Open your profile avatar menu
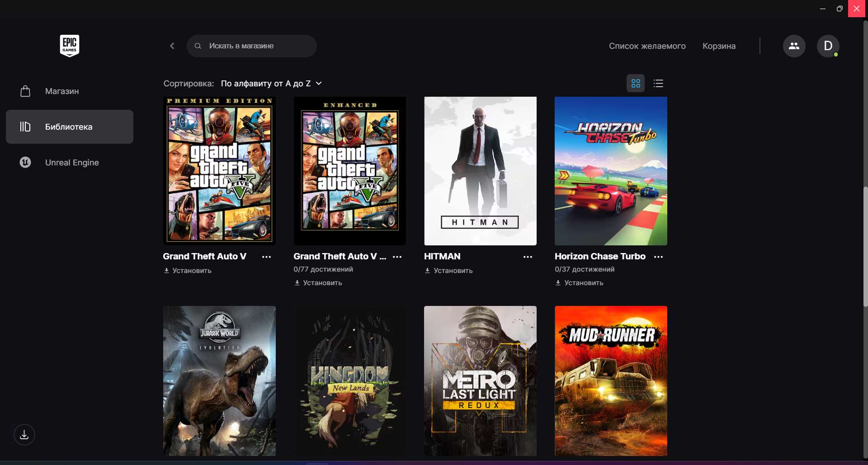Image resolution: width=868 pixels, height=465 pixels. (x=829, y=46)
